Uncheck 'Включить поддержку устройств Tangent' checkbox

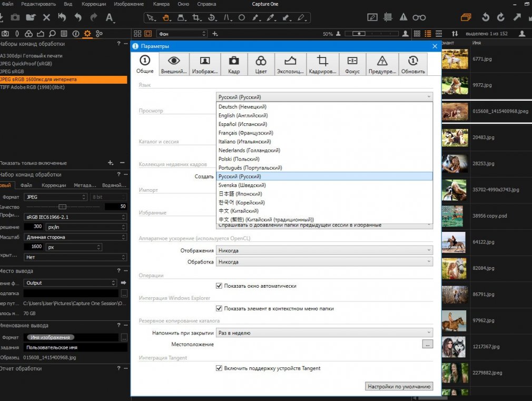pyautogui.click(x=219, y=368)
